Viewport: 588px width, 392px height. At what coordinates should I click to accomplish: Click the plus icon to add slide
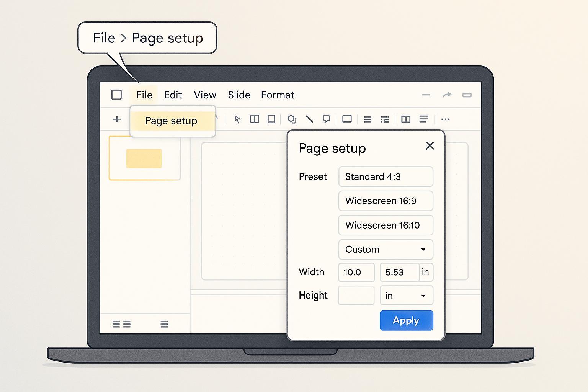coord(117,119)
